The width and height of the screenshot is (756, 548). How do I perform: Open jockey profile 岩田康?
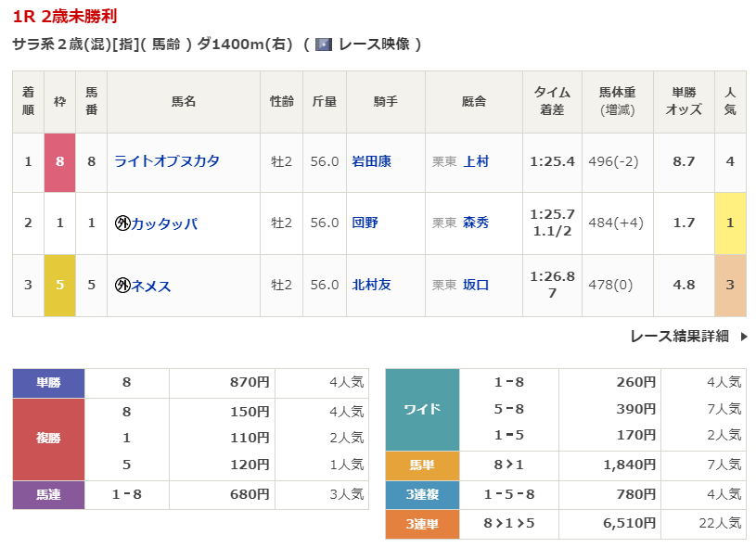click(x=371, y=161)
